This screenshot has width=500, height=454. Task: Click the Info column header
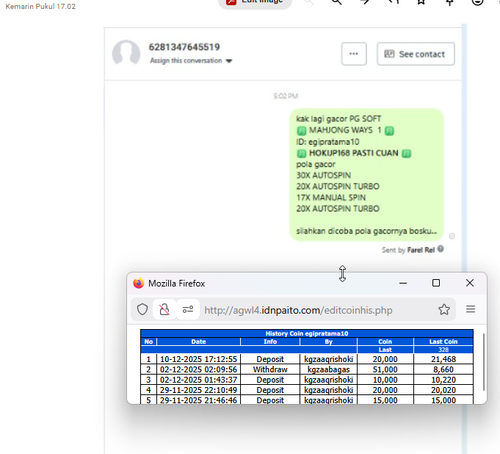pos(270,342)
